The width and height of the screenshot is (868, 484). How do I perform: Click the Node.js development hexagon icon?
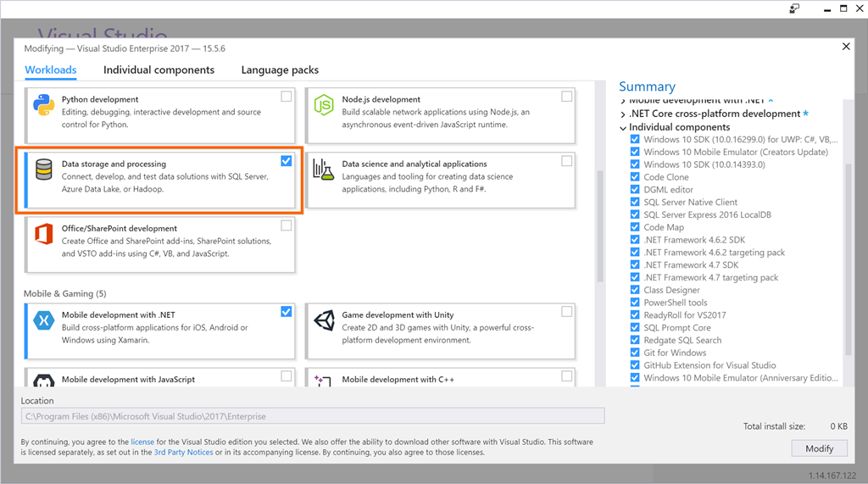pos(324,105)
